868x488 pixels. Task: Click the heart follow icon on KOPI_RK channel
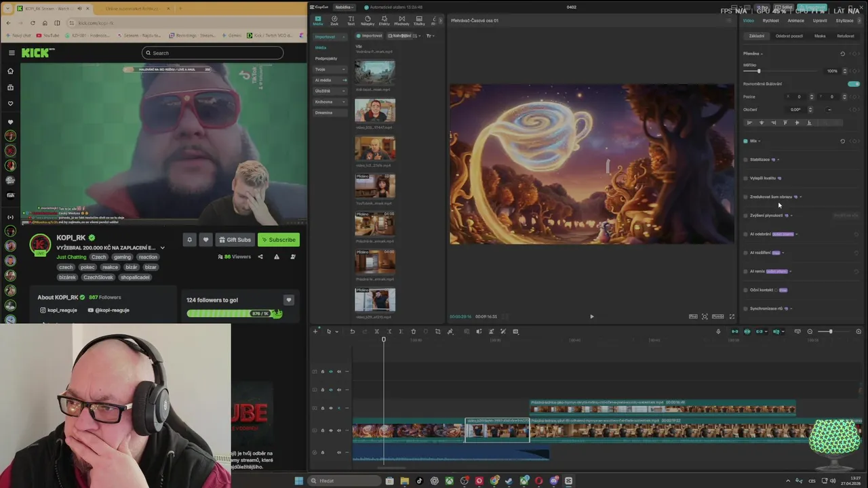pos(205,239)
